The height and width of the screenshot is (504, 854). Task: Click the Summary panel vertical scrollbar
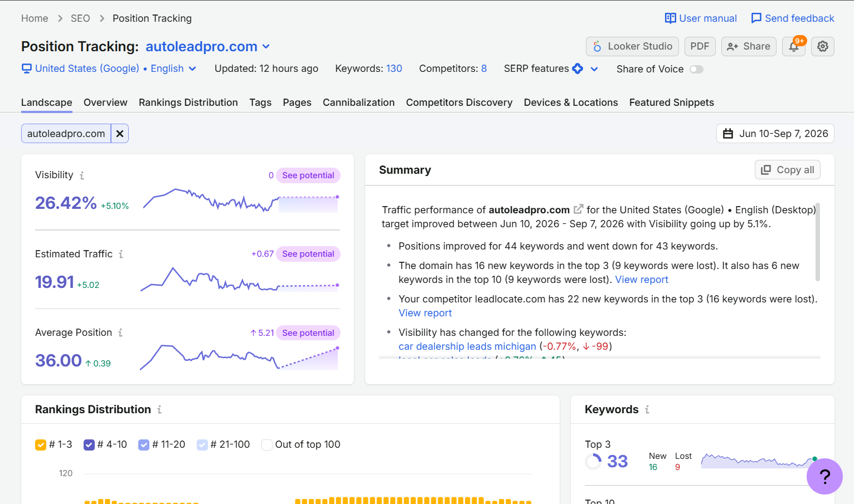pos(818,242)
